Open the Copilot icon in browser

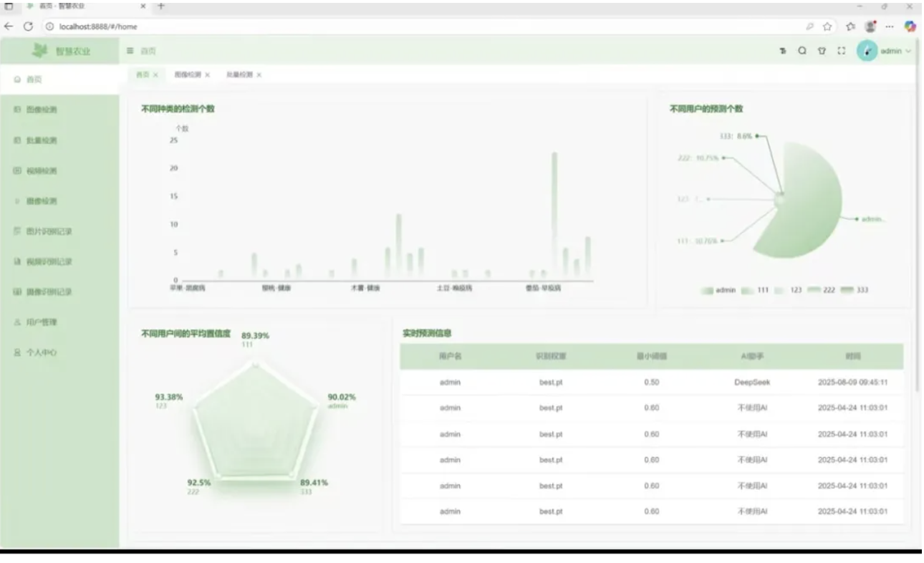point(910,27)
